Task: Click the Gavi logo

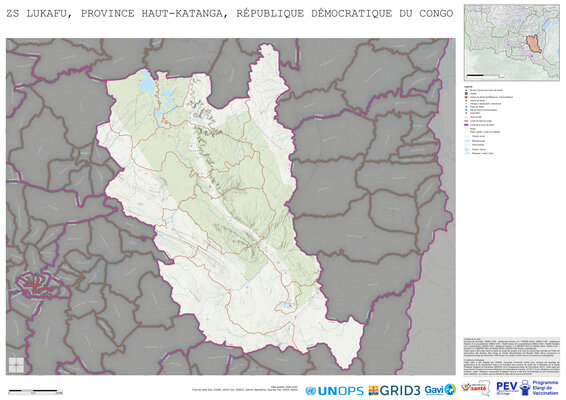Action: [x=440, y=390]
